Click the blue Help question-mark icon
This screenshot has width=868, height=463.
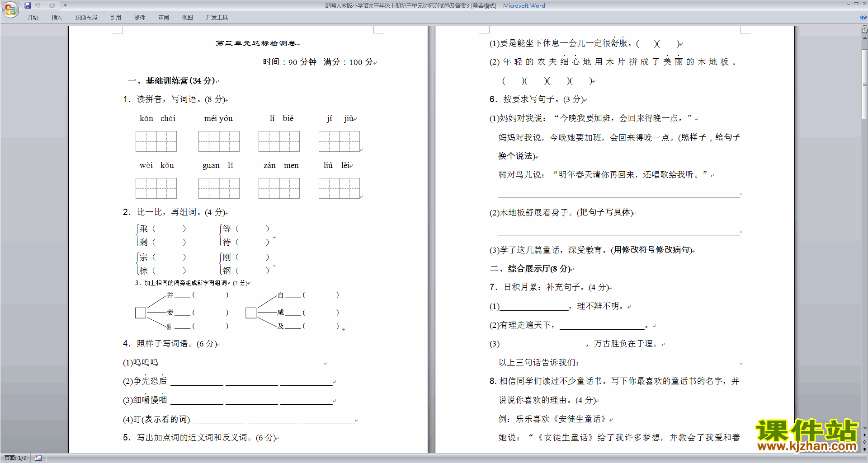863,17
